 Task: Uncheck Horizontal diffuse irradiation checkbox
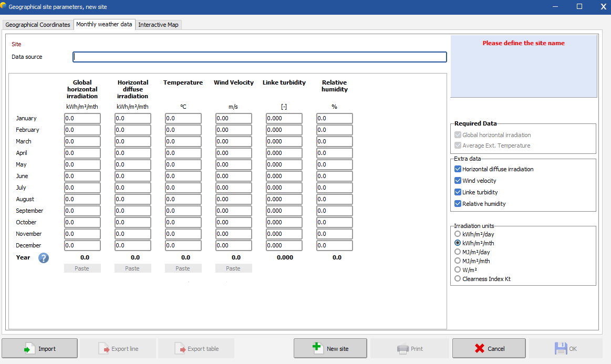(458, 169)
